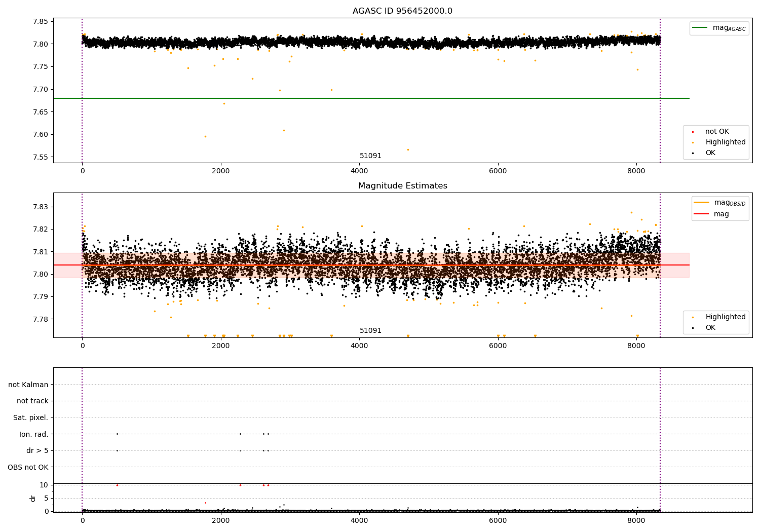The width and height of the screenshot is (760, 532).
Task: Click the 7.83 y-axis tick label
Action: (41, 207)
